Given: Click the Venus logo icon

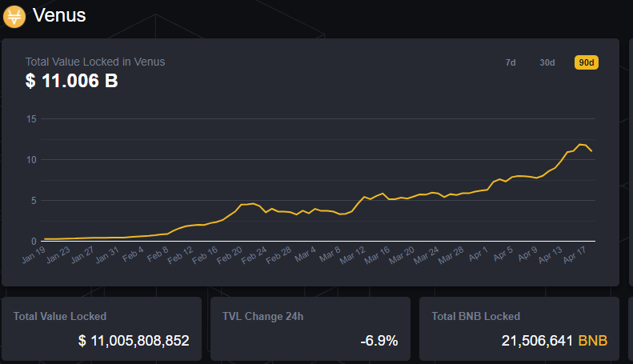Looking at the screenshot, I should pyautogui.click(x=15, y=15).
